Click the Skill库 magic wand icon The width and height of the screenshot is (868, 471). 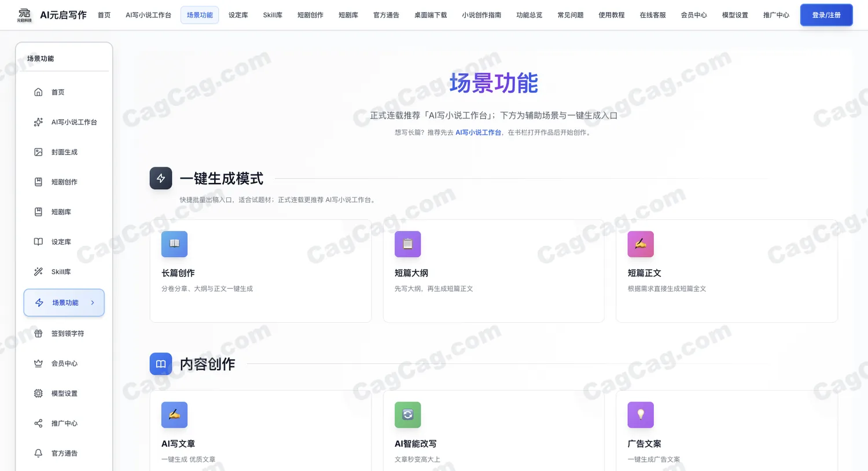38,271
